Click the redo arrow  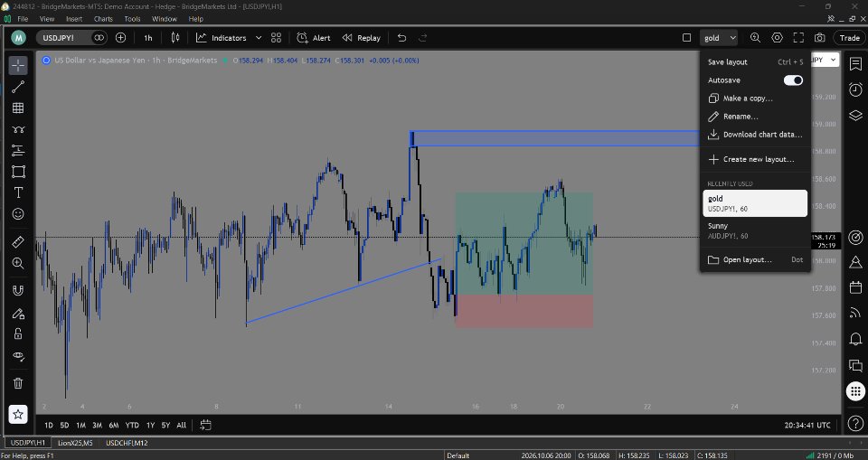point(423,38)
